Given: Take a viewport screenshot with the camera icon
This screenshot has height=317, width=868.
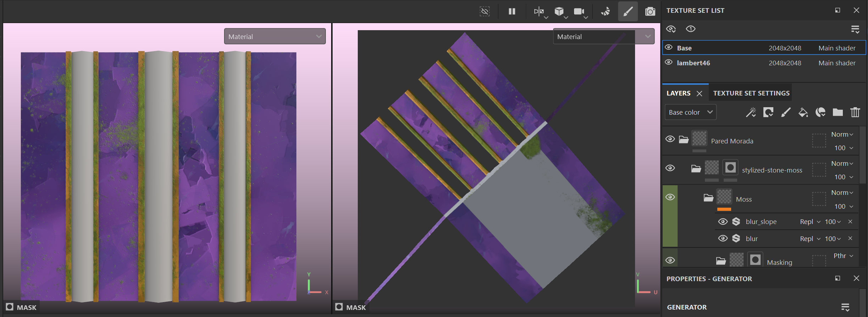Looking at the screenshot, I should point(650,11).
